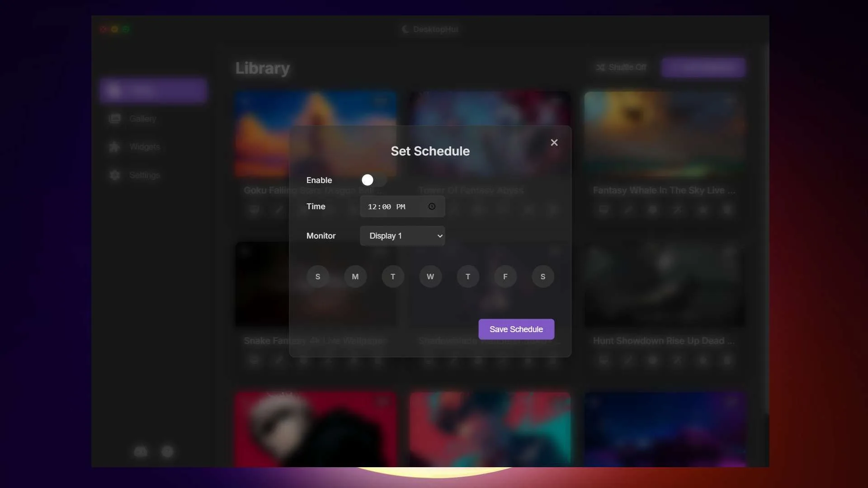868x488 pixels.
Task: Close the Set Schedule dialog
Action: click(x=554, y=142)
